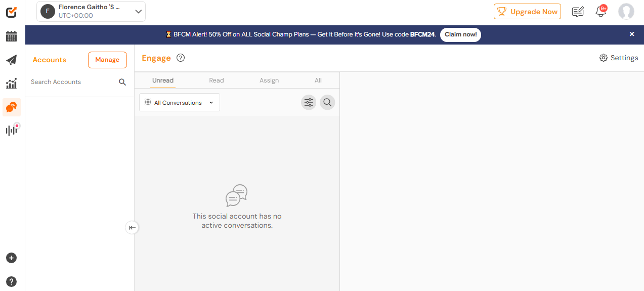The height and width of the screenshot is (291, 644).
Task: Click the Claim now! button
Action: coord(460,34)
